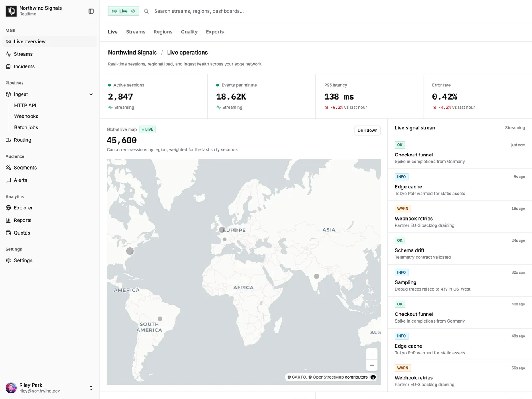This screenshot has height=399, width=532.
Task: Click the Live status badge in the header
Action: pos(123,11)
